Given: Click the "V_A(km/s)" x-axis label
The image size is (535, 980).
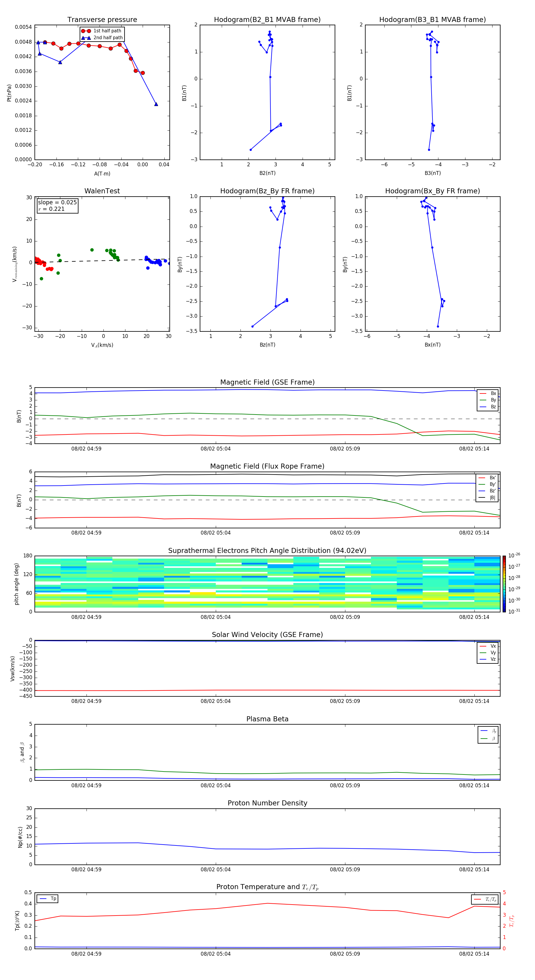Looking at the screenshot, I should coord(102,345).
